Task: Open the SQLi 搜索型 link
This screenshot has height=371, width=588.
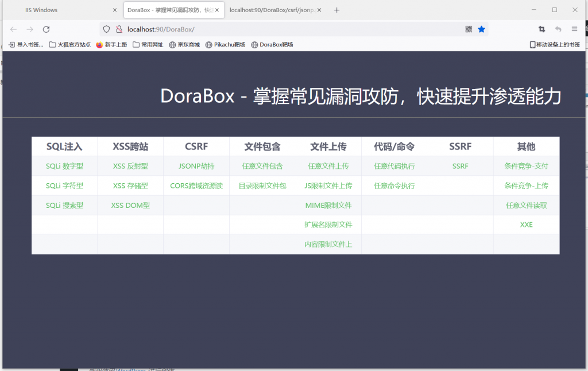Action: click(64, 205)
